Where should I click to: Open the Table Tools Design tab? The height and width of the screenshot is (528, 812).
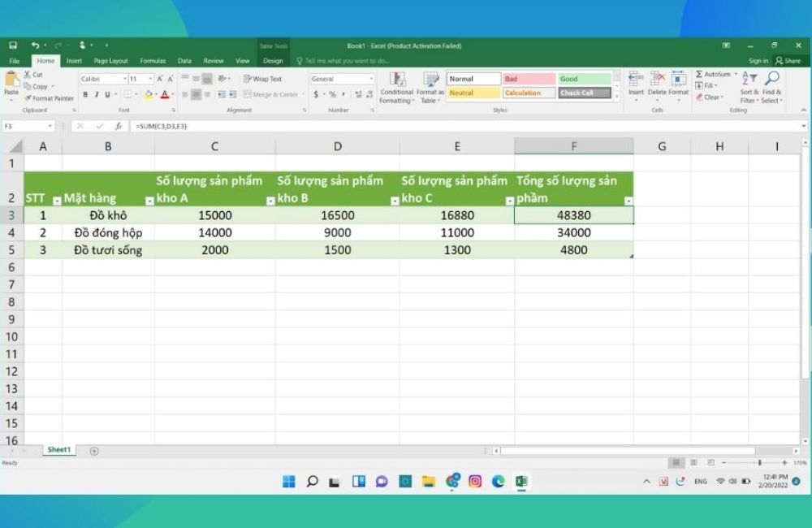tap(273, 61)
